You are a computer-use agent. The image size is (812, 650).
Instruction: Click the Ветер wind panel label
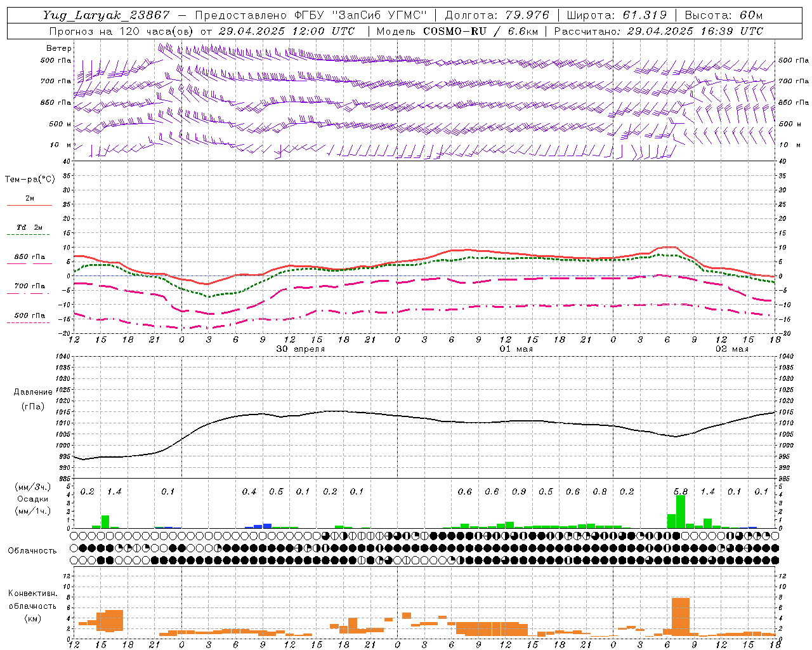click(59, 48)
